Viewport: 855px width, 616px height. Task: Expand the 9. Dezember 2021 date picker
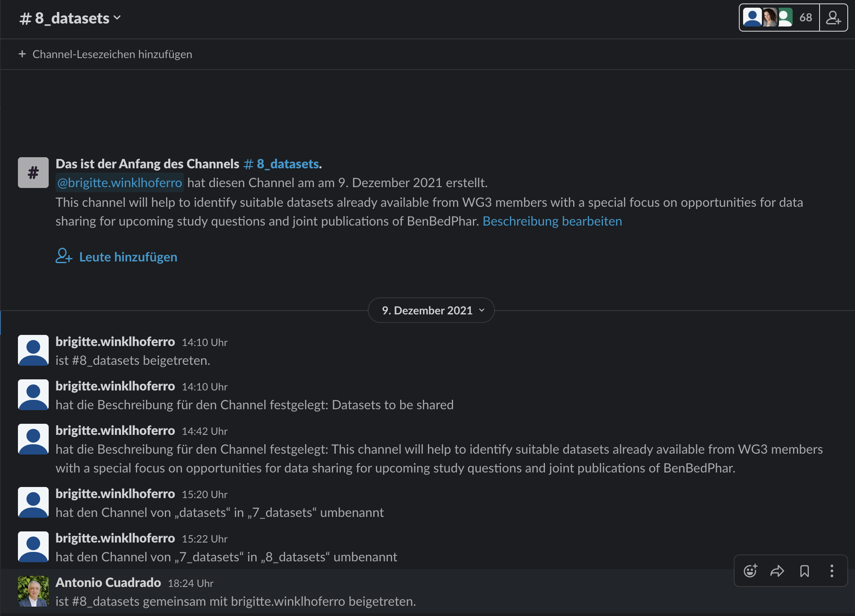(x=431, y=311)
